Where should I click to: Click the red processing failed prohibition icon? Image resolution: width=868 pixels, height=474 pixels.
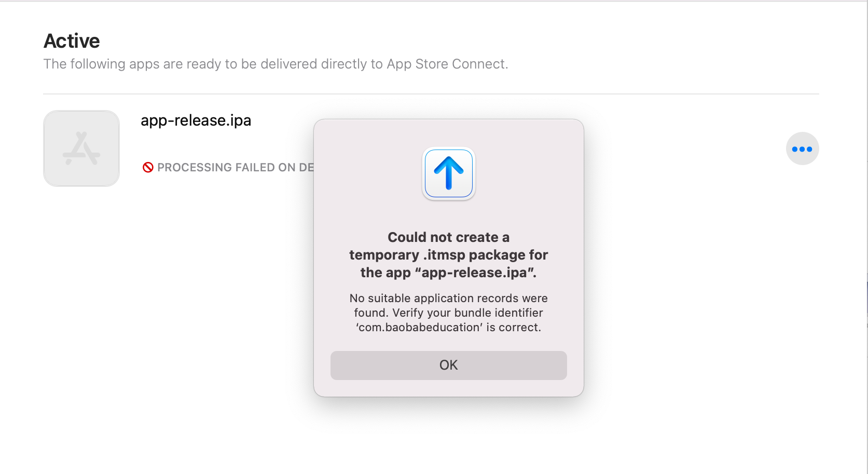pyautogui.click(x=148, y=167)
